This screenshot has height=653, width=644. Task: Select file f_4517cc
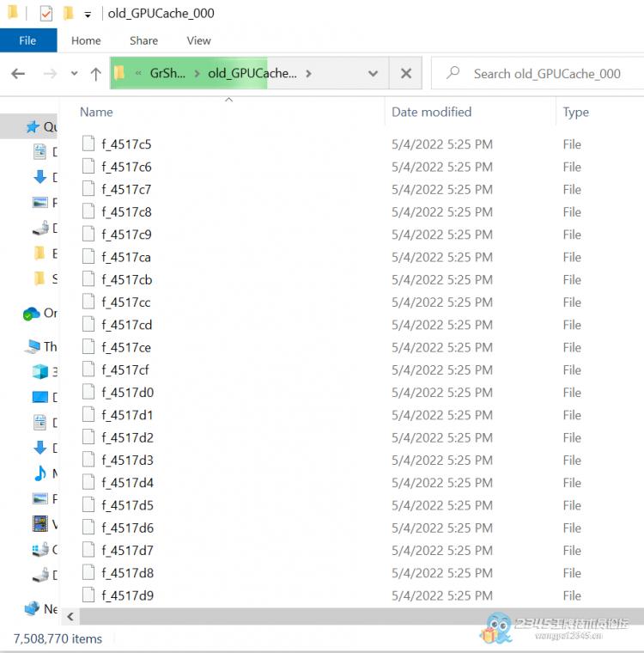126,302
